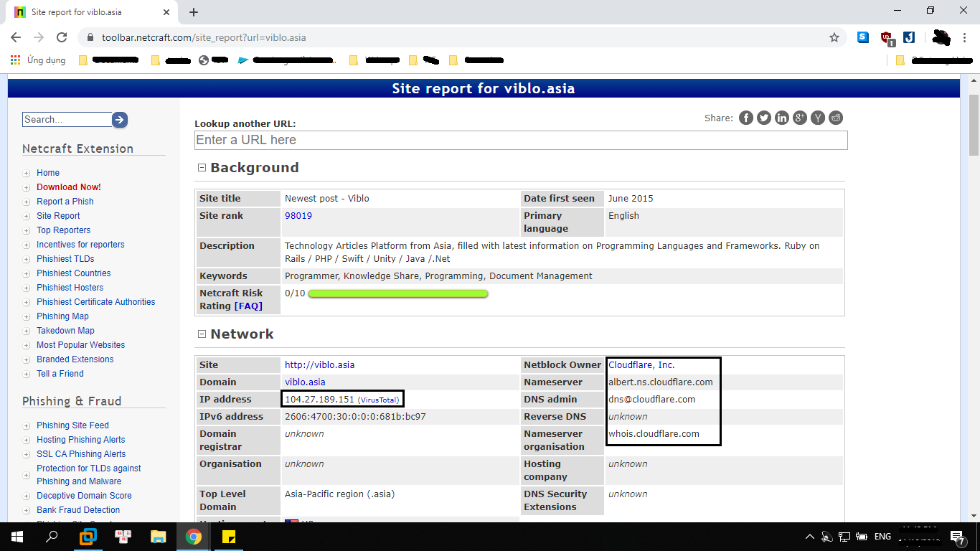
Task: Open Branded Extensions
Action: pyautogui.click(x=75, y=359)
